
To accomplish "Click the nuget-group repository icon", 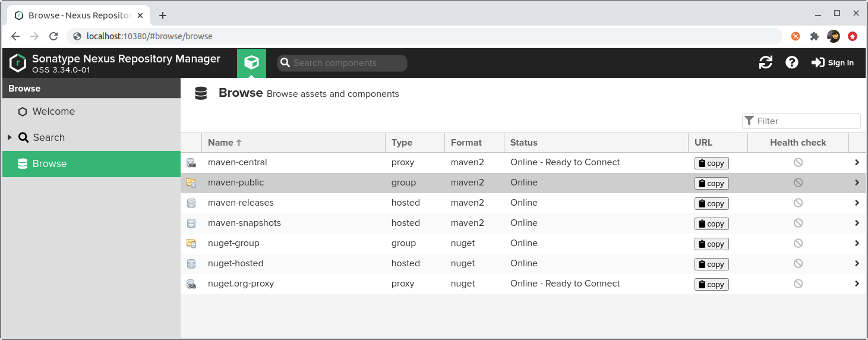I will coord(191,243).
